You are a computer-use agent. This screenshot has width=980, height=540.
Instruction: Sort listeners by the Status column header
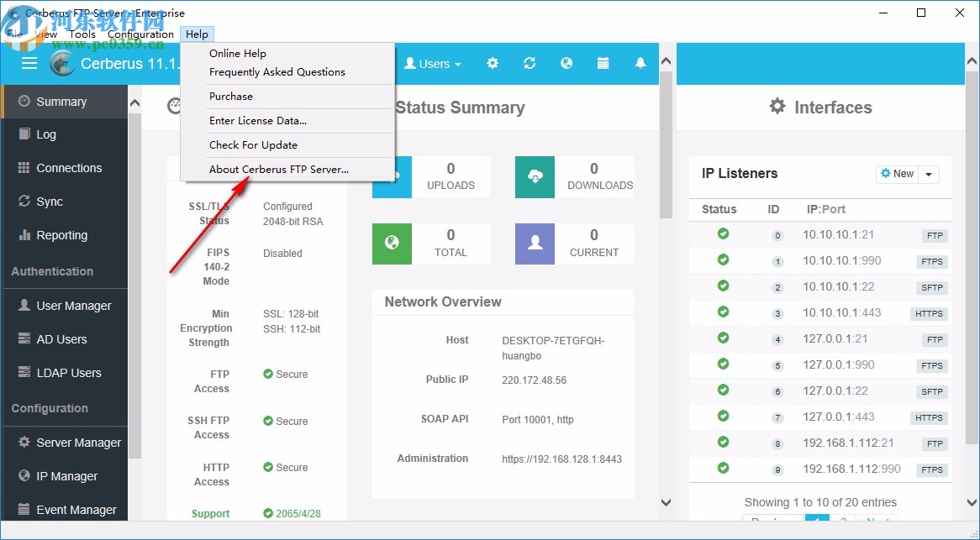[x=719, y=209]
